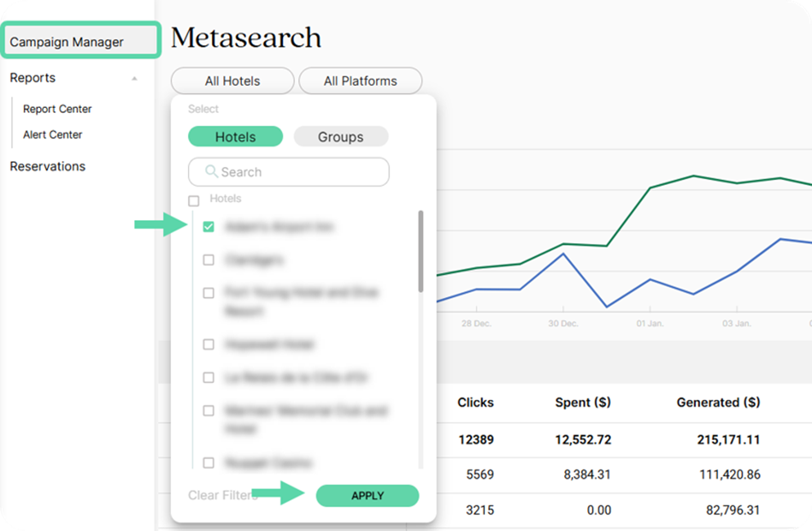Viewport: 812px width, 531px height.
Task: Go to Alert Center
Action: (x=53, y=135)
